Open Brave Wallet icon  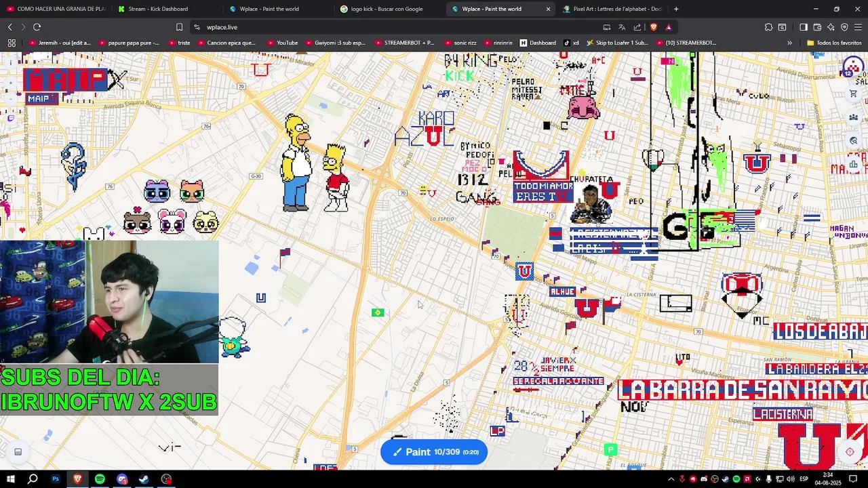(x=817, y=27)
